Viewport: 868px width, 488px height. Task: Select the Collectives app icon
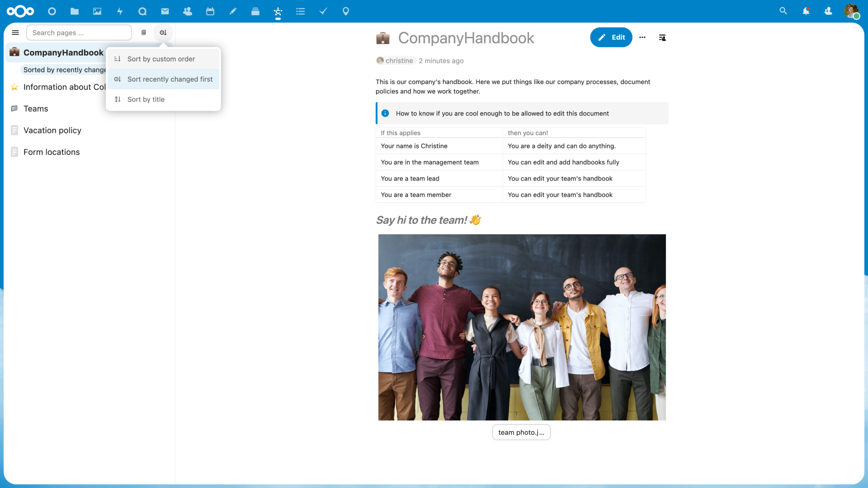click(278, 11)
